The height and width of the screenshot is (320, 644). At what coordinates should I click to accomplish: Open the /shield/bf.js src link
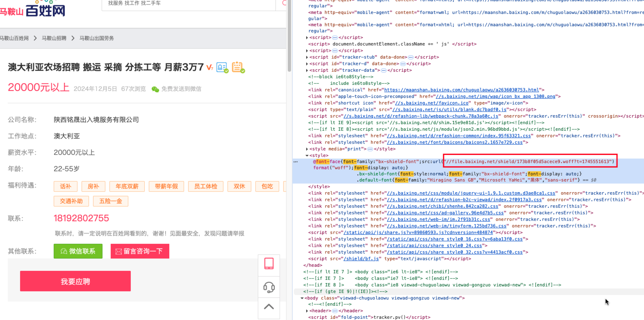[361, 259]
